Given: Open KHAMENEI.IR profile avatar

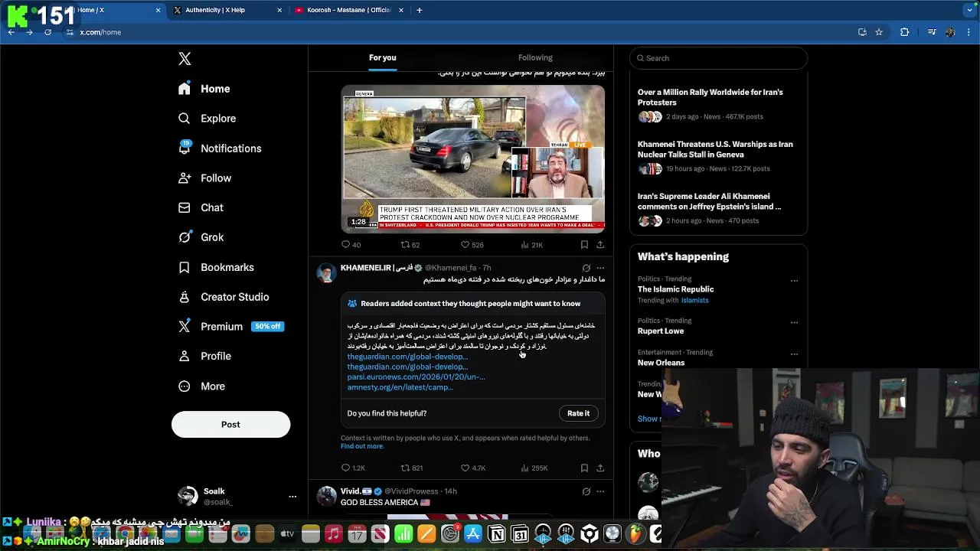Looking at the screenshot, I should [327, 273].
